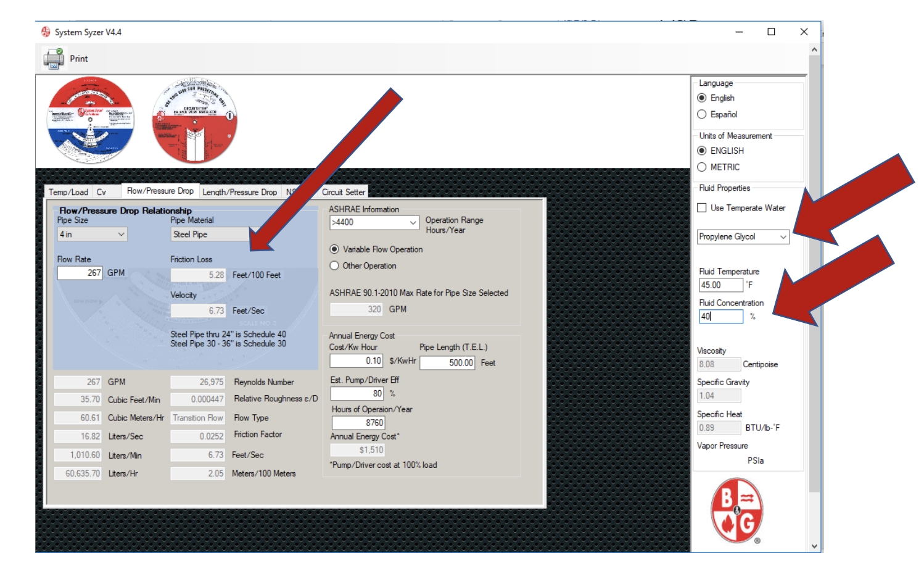
Task: Click the Pipe Length 500.00 field
Action: tap(447, 363)
